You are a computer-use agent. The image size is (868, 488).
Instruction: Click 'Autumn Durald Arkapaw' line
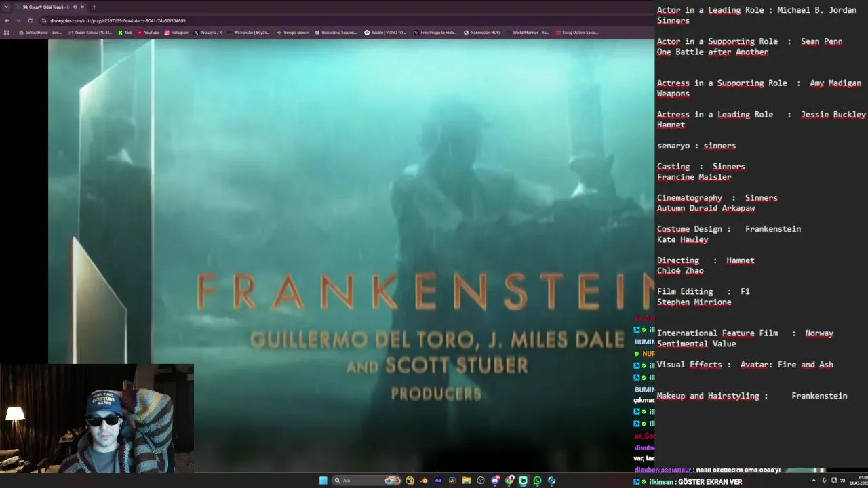click(705, 209)
